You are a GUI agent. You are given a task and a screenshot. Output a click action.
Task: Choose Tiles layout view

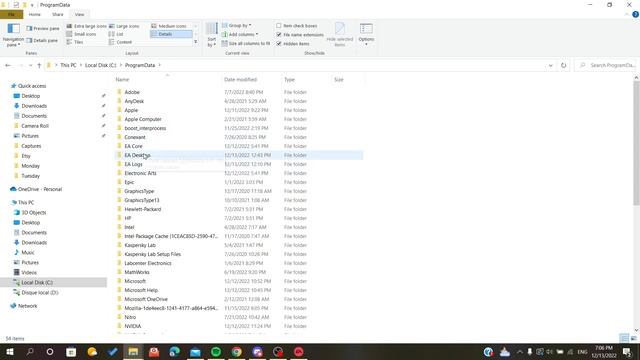(75, 42)
